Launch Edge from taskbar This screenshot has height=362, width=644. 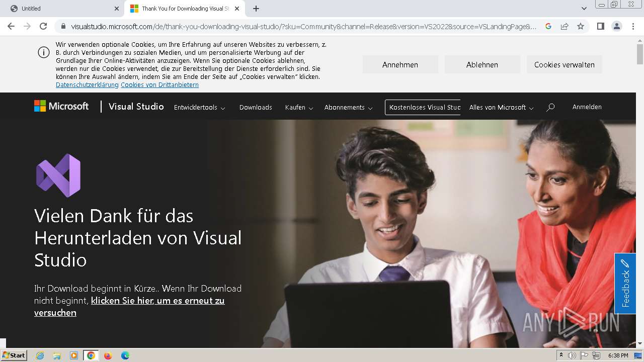tap(125, 355)
